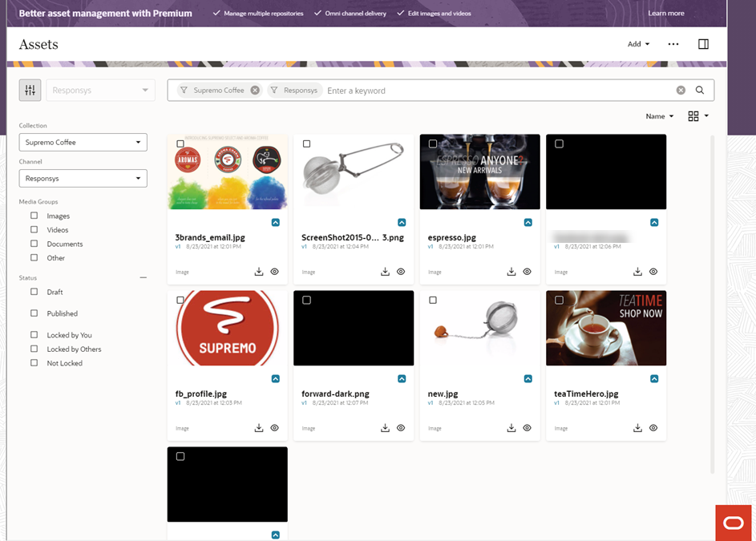Screen dimensions: 756x541
Task: Download forward-dark.png
Action: (x=386, y=428)
